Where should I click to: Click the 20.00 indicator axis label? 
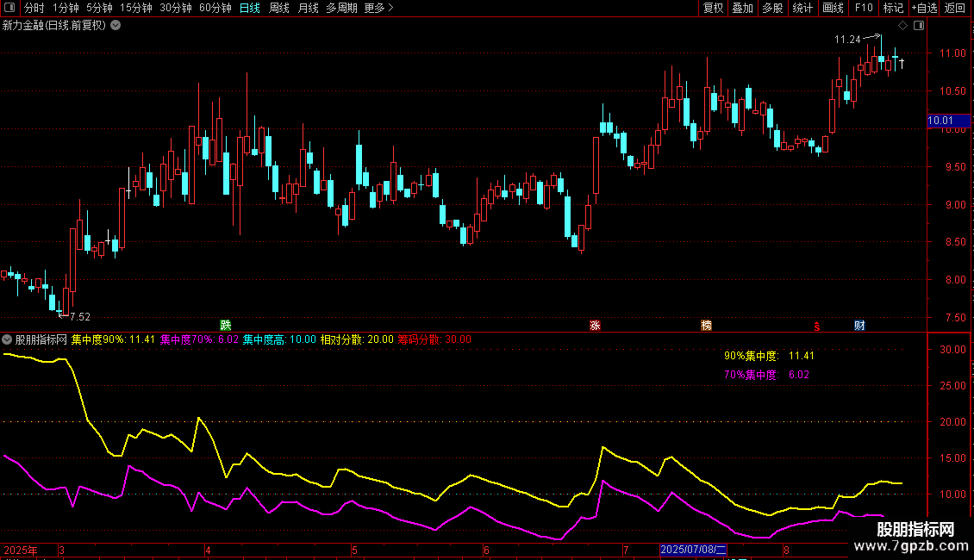pos(952,422)
